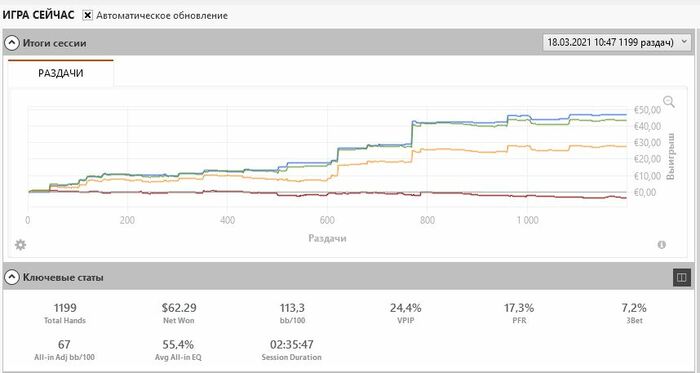The width and height of the screenshot is (700, 373).
Task: Click the 800 mark on hands axis
Action: click(427, 220)
